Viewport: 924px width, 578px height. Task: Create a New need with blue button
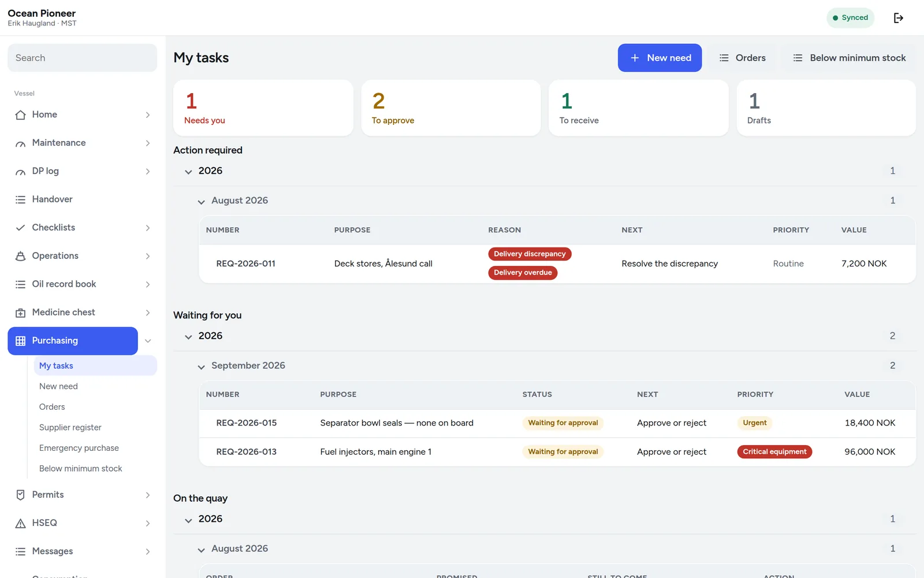pos(660,58)
